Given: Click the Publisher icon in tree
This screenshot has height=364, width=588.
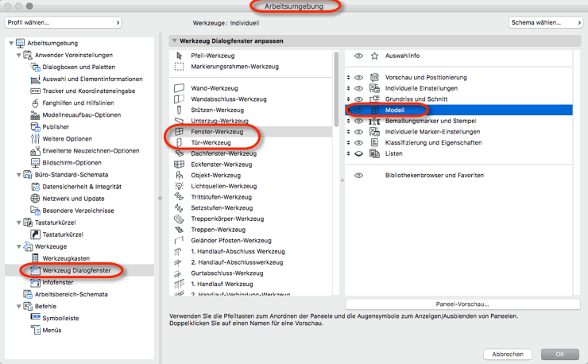Looking at the screenshot, I should click(35, 127).
